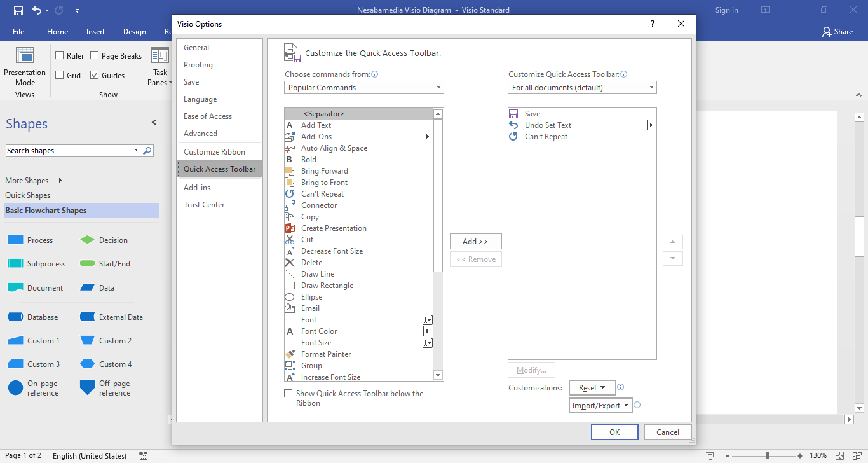The height and width of the screenshot is (463, 868).
Task: Select the Create Presentation PowerPoint icon
Action: tap(290, 228)
